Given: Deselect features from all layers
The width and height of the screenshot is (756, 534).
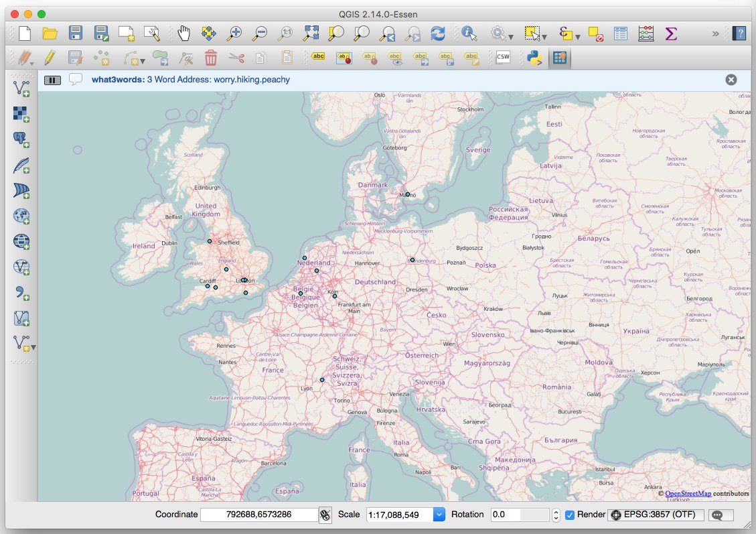Looking at the screenshot, I should click(x=596, y=34).
